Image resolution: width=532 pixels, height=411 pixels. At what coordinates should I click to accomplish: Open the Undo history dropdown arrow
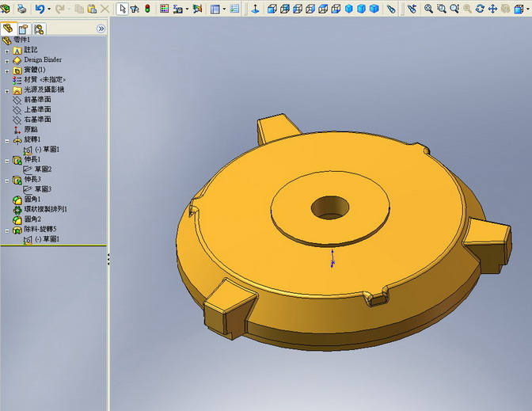pyautogui.click(x=49, y=9)
